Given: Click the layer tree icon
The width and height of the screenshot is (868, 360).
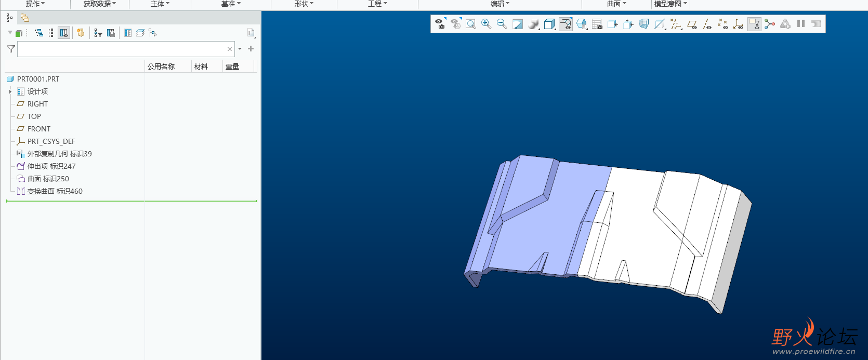Looking at the screenshot, I should coord(140,33).
